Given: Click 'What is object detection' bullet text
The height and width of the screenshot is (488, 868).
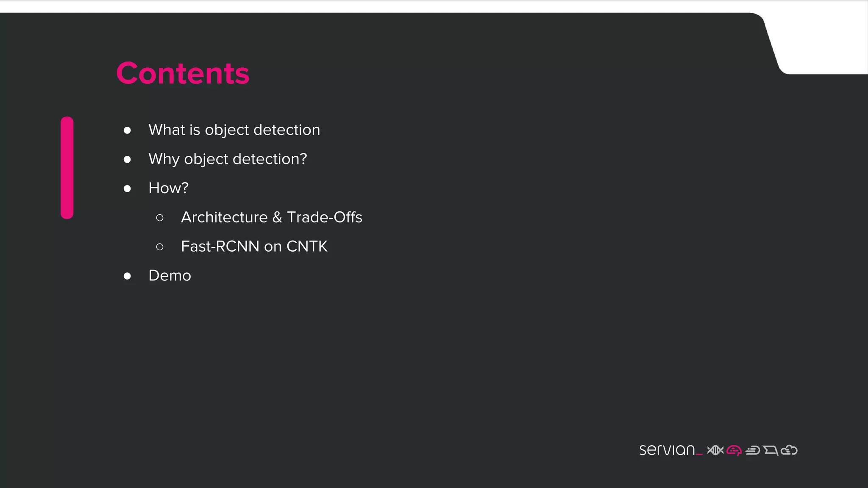Looking at the screenshot, I should (234, 130).
